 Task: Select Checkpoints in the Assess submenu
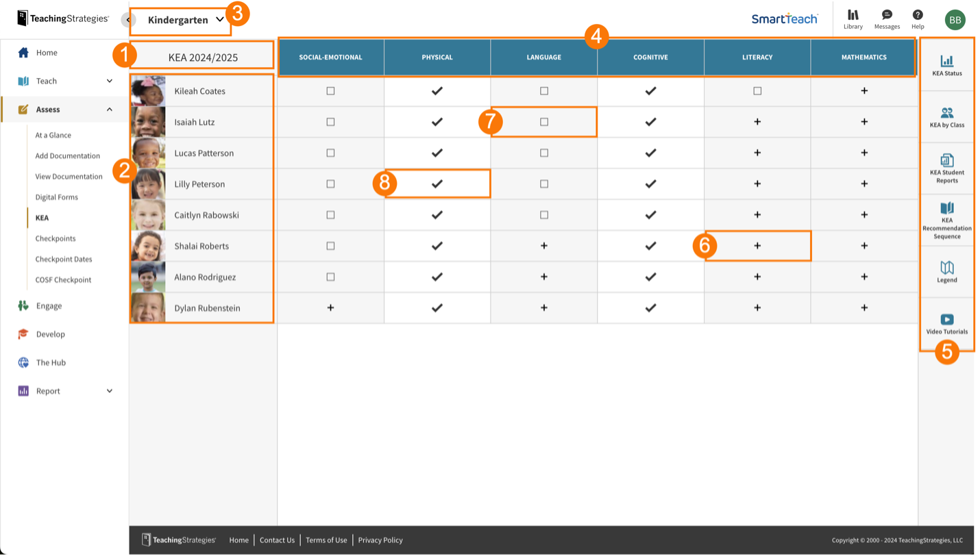point(56,238)
